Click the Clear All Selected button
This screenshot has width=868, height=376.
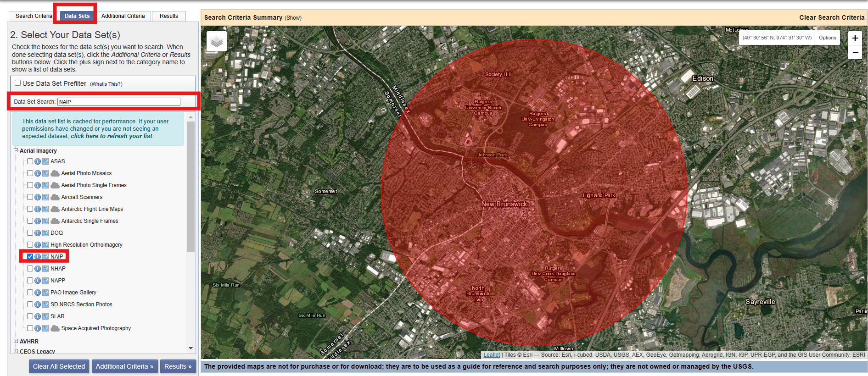pos(59,366)
